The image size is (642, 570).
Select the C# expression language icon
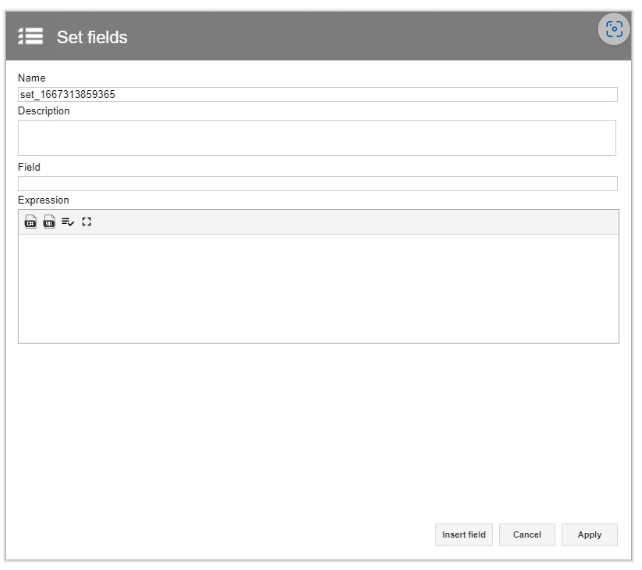coord(30,222)
